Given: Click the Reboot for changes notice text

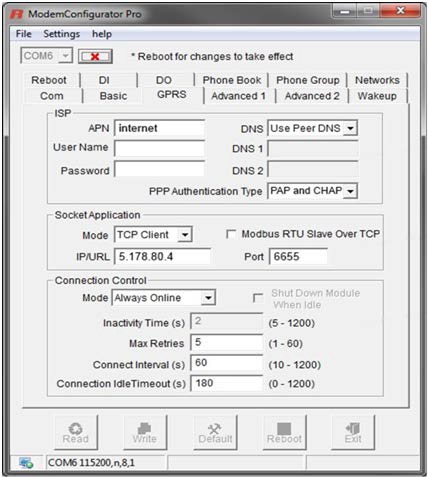Looking at the screenshot, I should (212, 57).
